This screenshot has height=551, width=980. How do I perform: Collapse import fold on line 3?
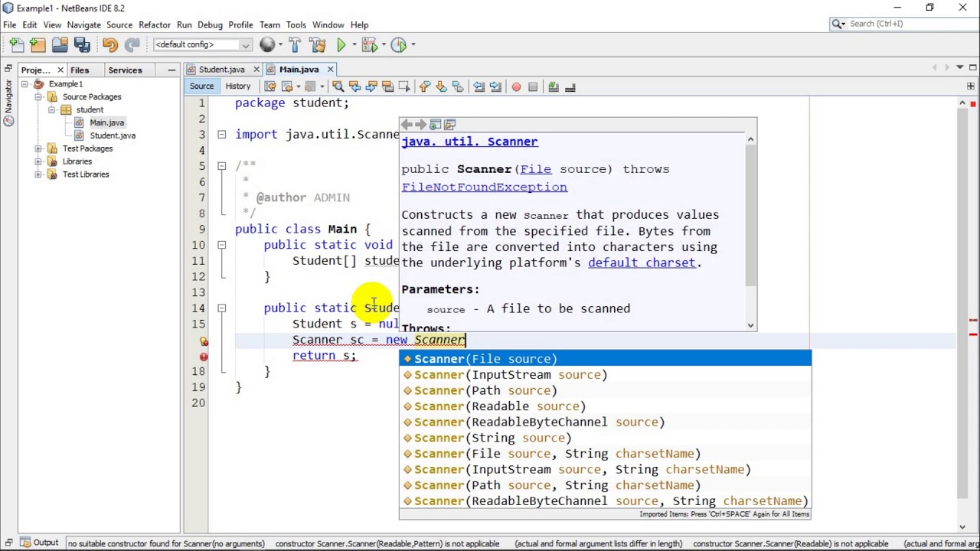221,135
